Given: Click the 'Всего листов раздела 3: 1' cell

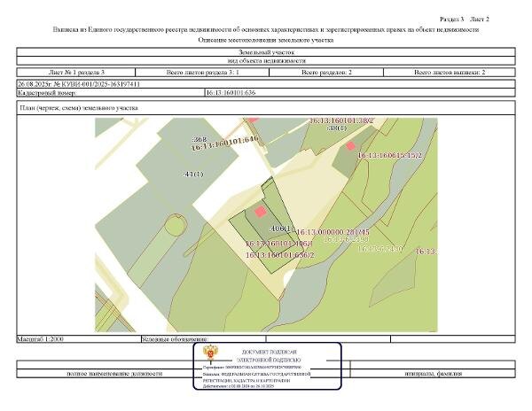Looking at the screenshot, I should (202, 72).
